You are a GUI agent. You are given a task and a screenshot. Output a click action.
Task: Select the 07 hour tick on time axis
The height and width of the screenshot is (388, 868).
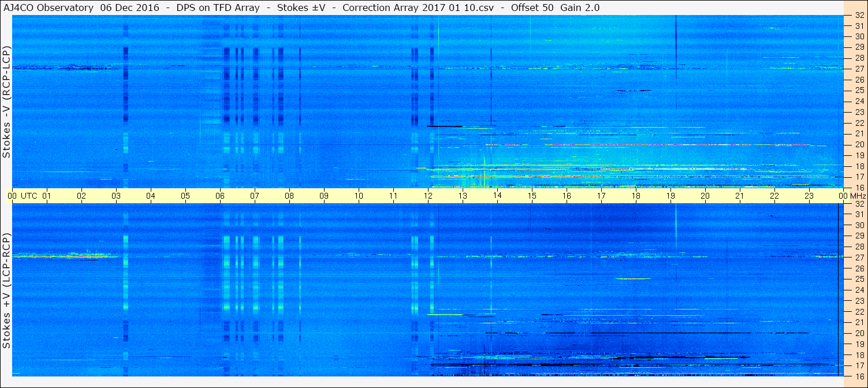pos(255,196)
